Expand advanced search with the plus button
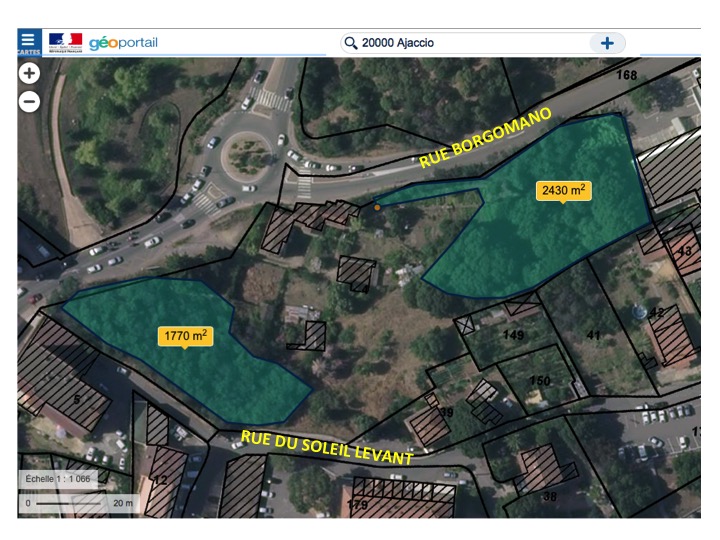 (x=607, y=43)
